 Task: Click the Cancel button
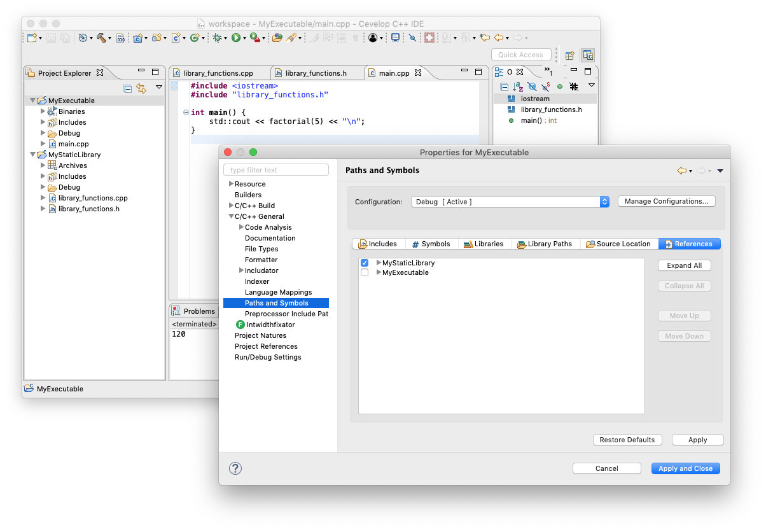coord(607,468)
